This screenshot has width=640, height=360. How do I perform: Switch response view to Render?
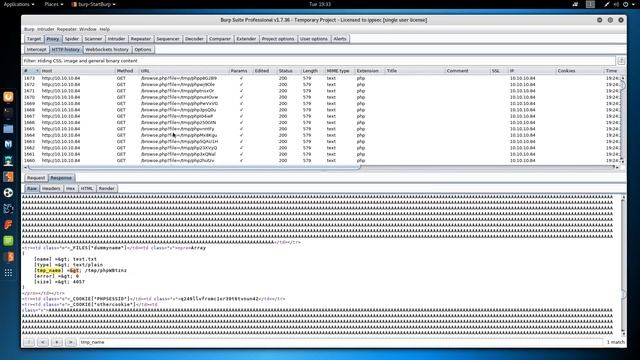[x=107, y=189]
